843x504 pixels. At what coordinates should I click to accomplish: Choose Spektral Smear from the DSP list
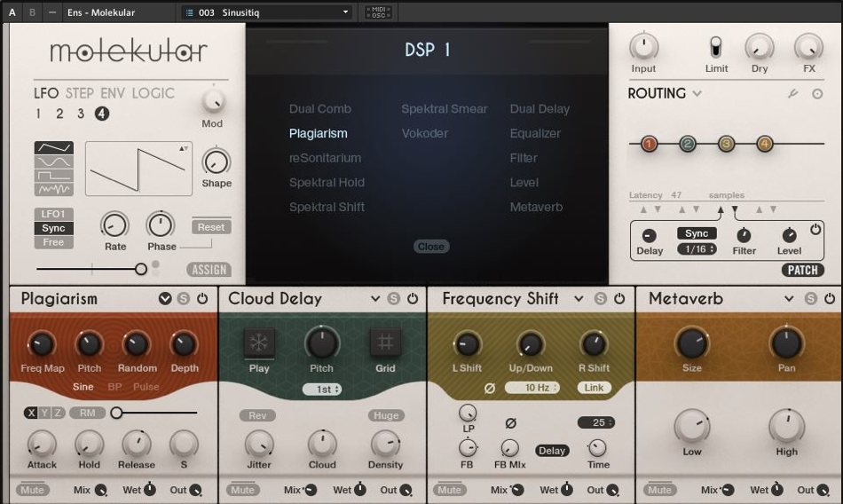click(444, 109)
